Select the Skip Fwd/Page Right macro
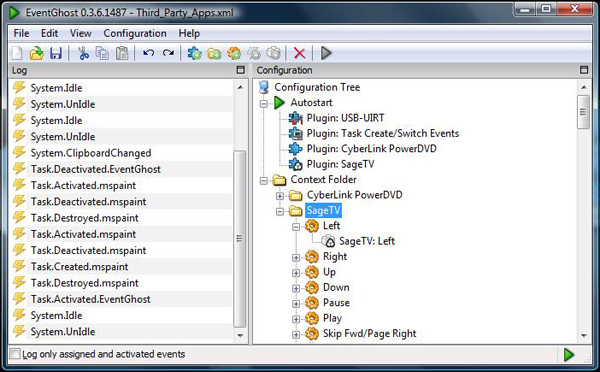 click(369, 334)
